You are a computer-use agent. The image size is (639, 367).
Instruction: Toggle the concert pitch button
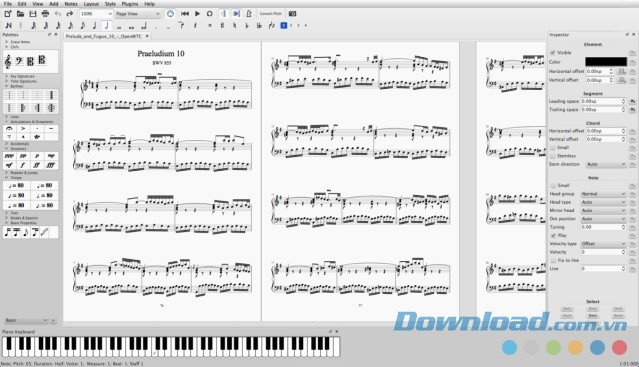[270, 14]
